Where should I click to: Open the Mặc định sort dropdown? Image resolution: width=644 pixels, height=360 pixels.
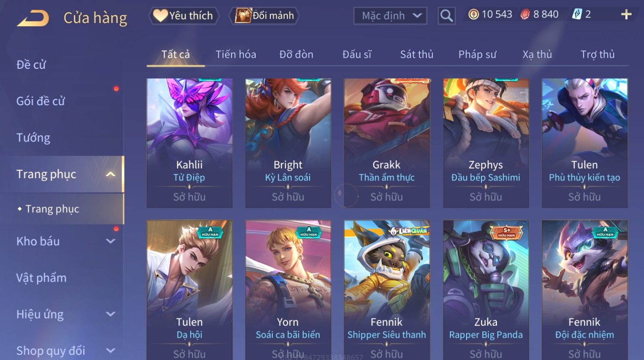click(x=390, y=16)
